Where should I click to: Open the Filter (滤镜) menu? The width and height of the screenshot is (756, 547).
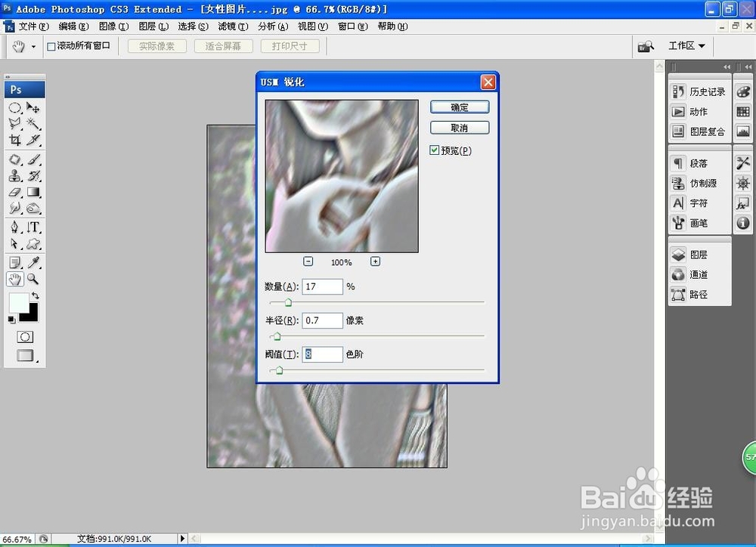click(x=234, y=26)
